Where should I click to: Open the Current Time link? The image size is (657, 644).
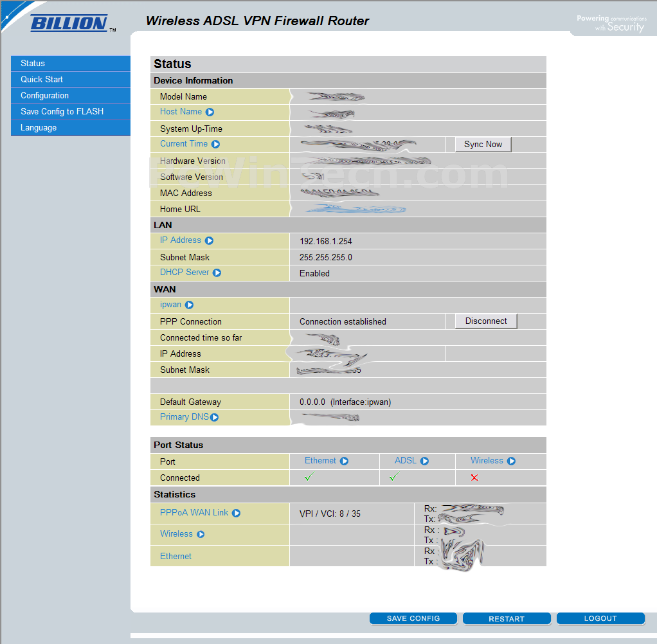tap(183, 144)
